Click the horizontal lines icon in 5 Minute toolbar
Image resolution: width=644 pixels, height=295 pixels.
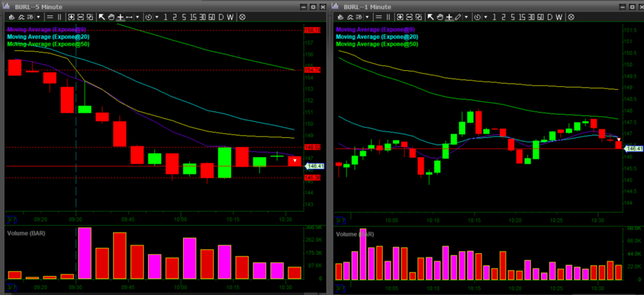[x=49, y=17]
